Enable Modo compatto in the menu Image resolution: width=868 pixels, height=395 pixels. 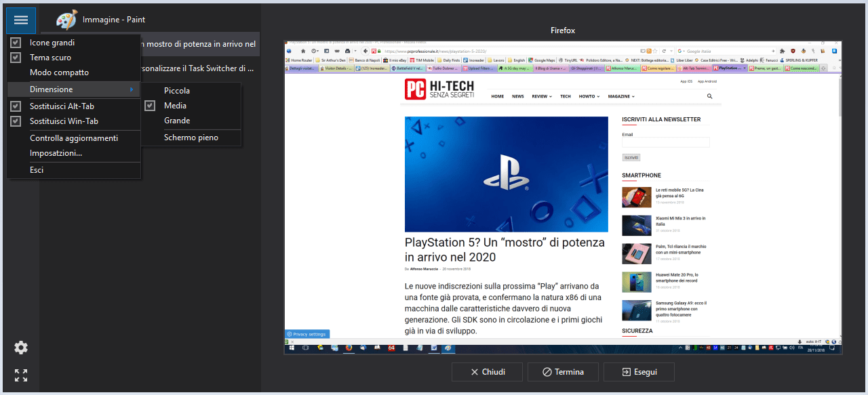tap(59, 72)
